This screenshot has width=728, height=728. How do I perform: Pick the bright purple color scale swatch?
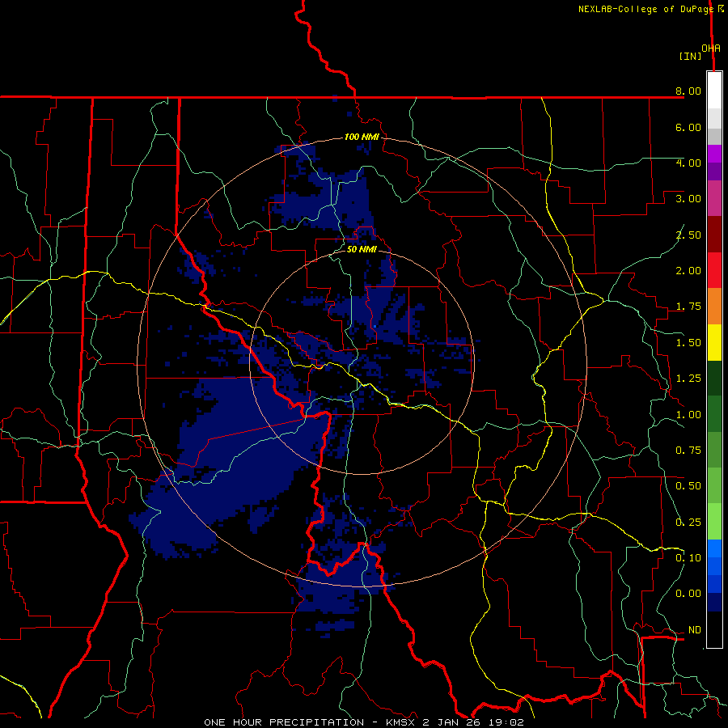click(714, 154)
